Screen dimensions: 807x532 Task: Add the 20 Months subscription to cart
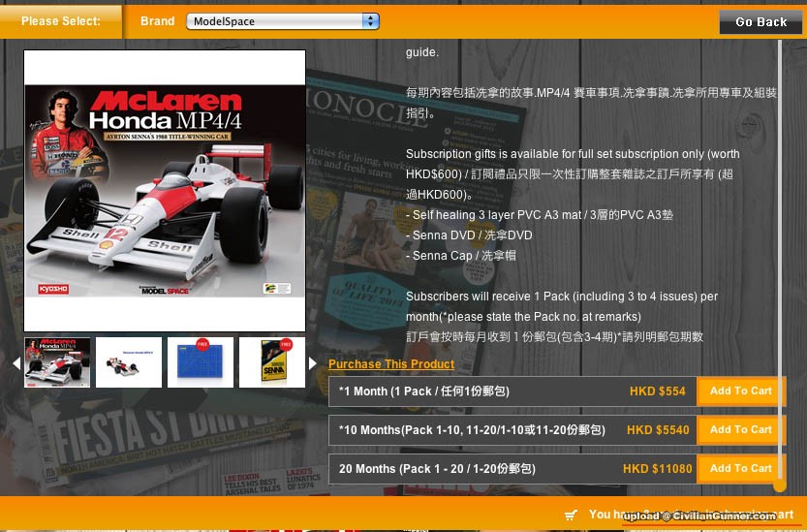pyautogui.click(x=740, y=469)
